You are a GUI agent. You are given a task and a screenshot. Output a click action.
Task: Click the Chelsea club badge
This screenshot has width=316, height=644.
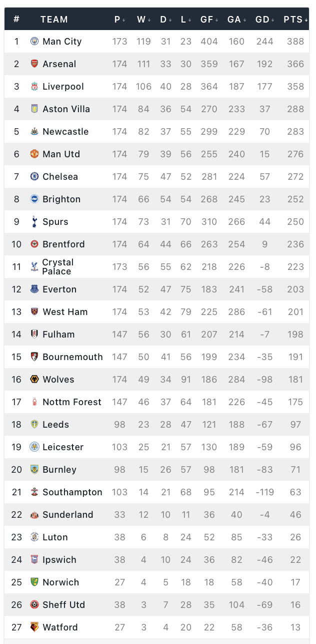34,176
